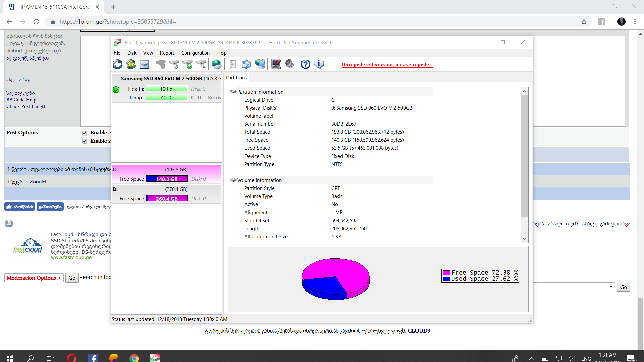Toggle the first Enable checkbox in Post Options
The image size is (644, 362).
[85, 133]
